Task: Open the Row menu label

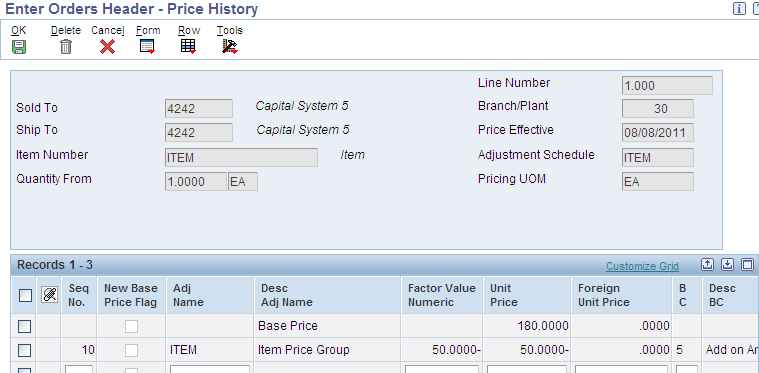Action: click(189, 30)
